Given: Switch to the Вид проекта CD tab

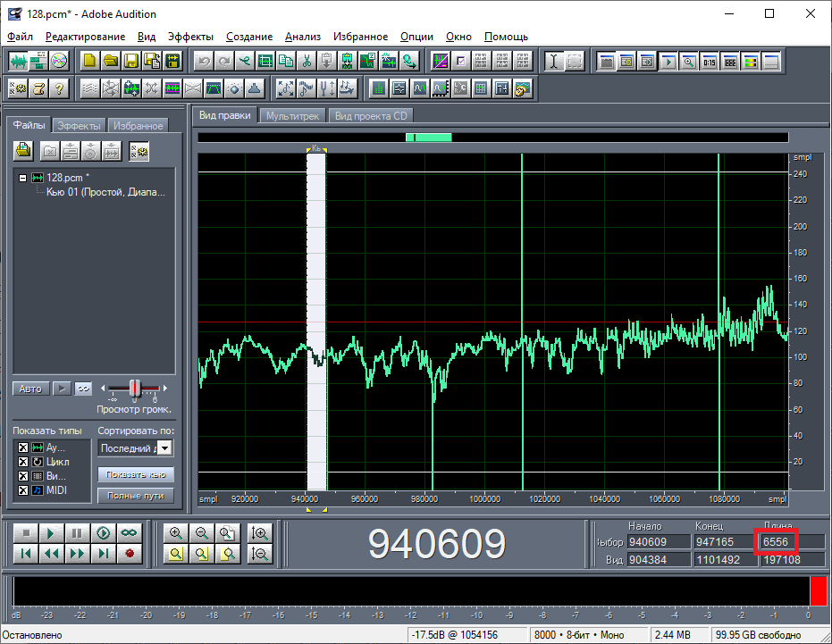Looking at the screenshot, I should [371, 116].
